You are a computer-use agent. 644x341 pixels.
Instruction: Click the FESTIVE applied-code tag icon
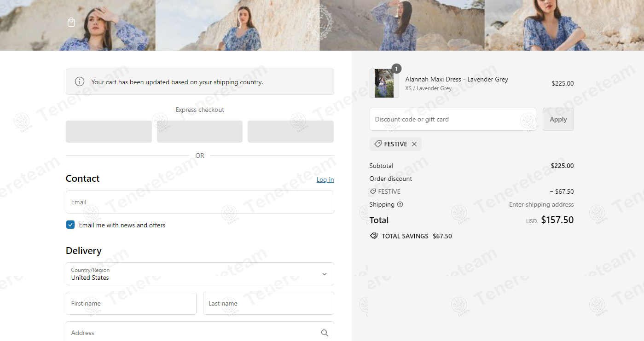(x=378, y=144)
